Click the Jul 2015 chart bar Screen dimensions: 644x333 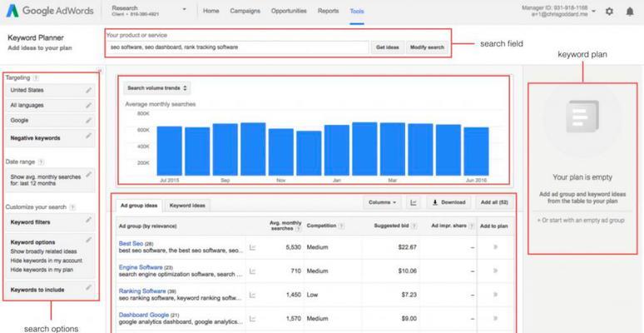click(x=169, y=151)
